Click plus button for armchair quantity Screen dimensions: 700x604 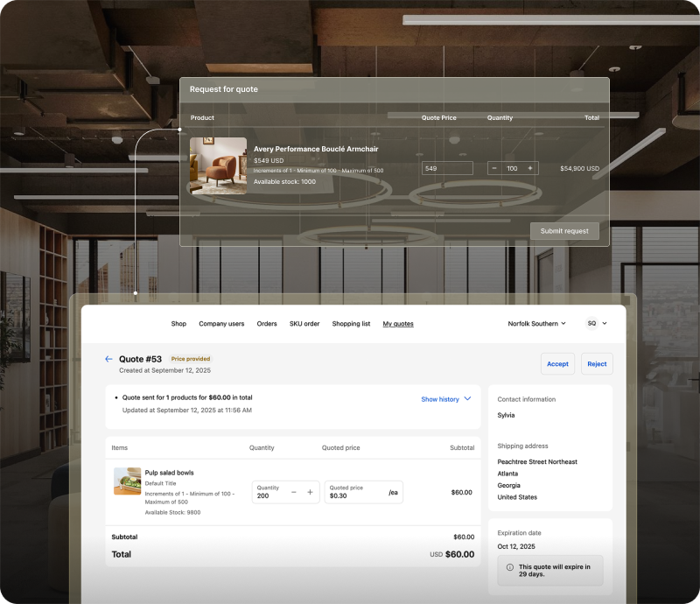[529, 168]
